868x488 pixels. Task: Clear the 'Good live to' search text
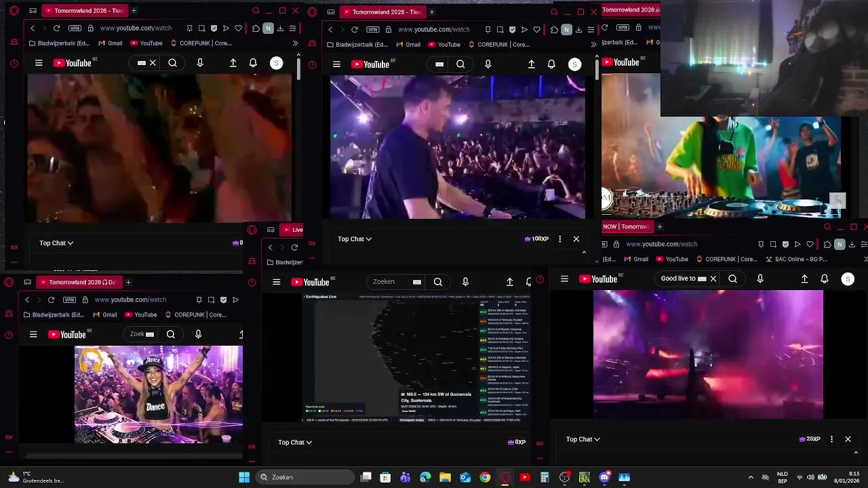[x=713, y=279]
